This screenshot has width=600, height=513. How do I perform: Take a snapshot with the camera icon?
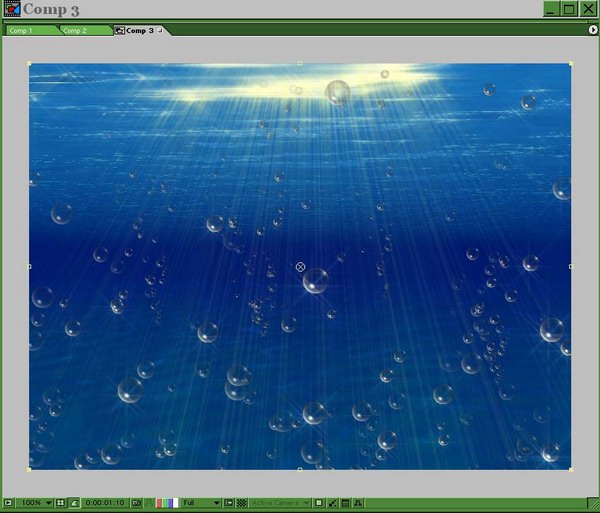pyautogui.click(x=136, y=503)
